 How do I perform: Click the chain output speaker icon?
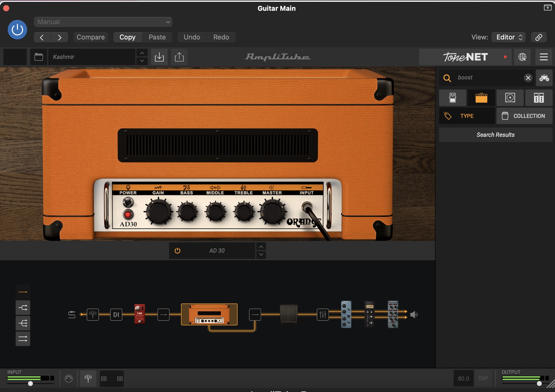[414, 315]
